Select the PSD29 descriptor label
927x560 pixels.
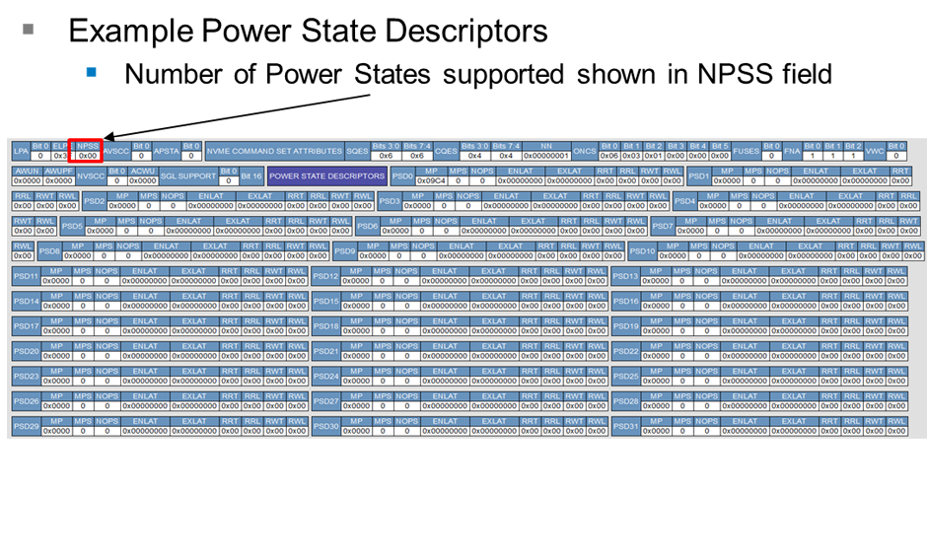27,426
